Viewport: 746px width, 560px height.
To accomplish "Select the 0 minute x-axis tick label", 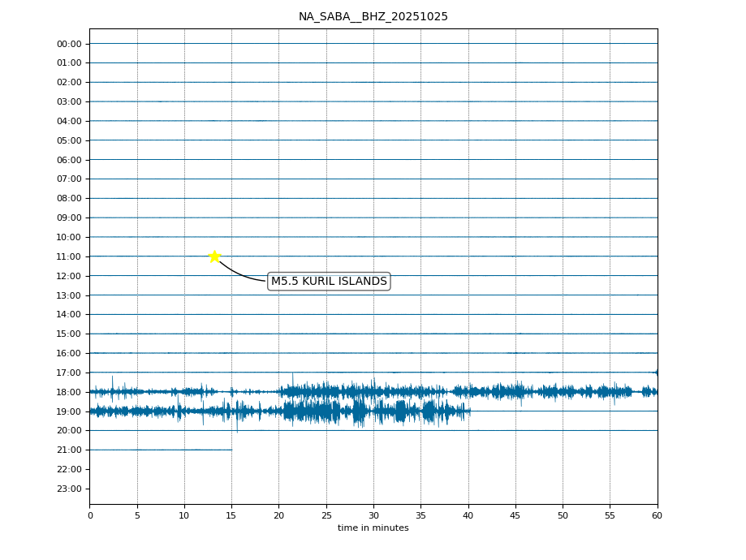I will click(90, 515).
